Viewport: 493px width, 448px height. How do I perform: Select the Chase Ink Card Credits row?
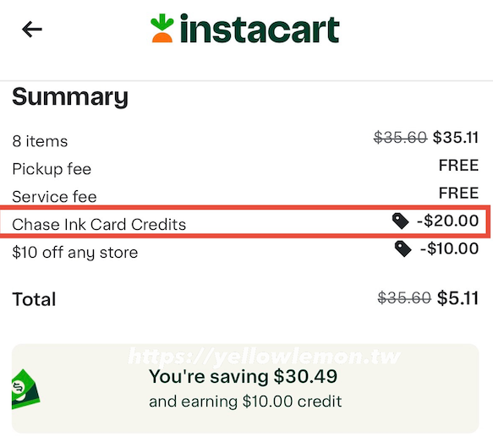click(245, 221)
